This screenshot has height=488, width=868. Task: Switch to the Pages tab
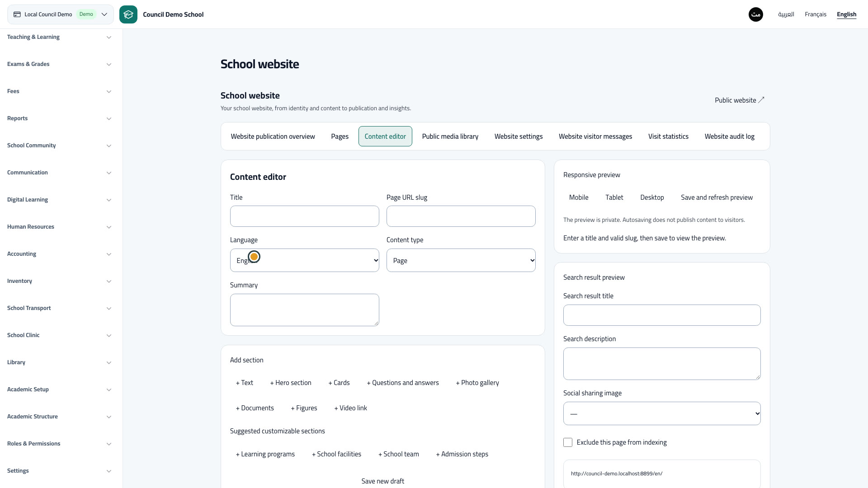[340, 136]
